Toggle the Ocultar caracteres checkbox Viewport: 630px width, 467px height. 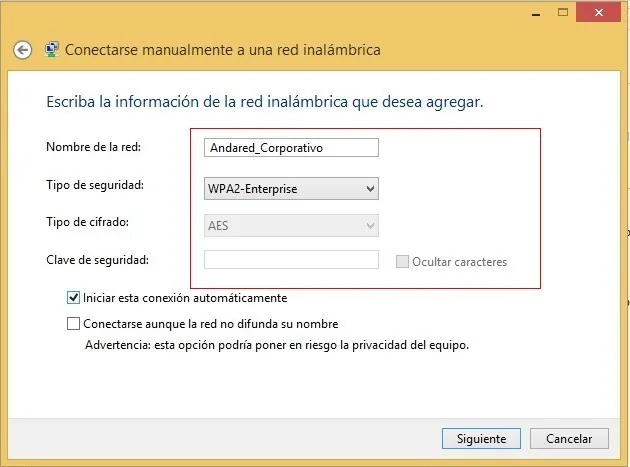point(402,262)
